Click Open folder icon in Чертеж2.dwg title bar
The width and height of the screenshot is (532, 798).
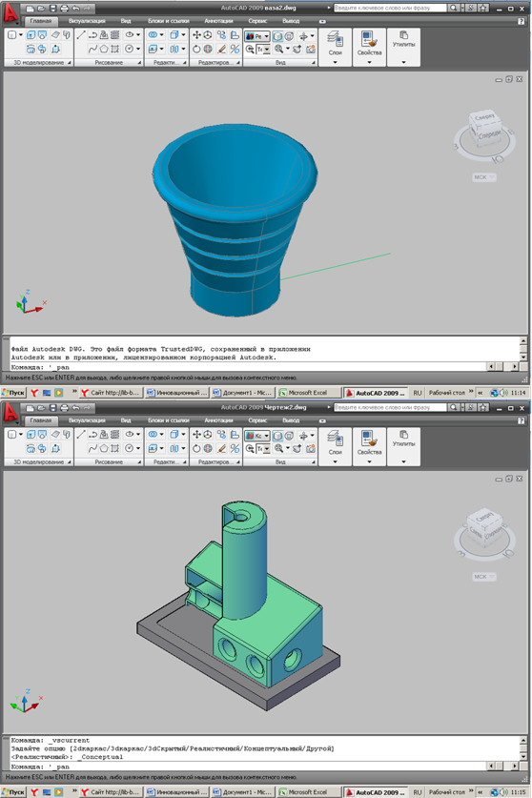[41, 408]
